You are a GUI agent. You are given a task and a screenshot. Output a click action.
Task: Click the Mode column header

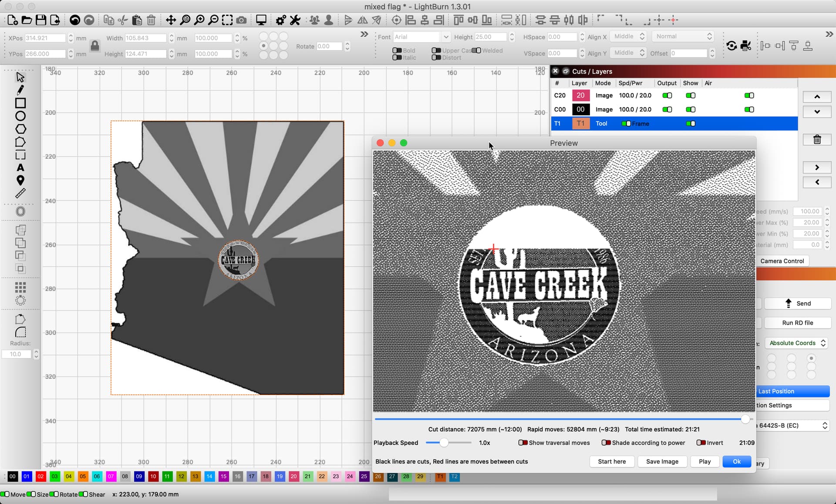click(603, 83)
